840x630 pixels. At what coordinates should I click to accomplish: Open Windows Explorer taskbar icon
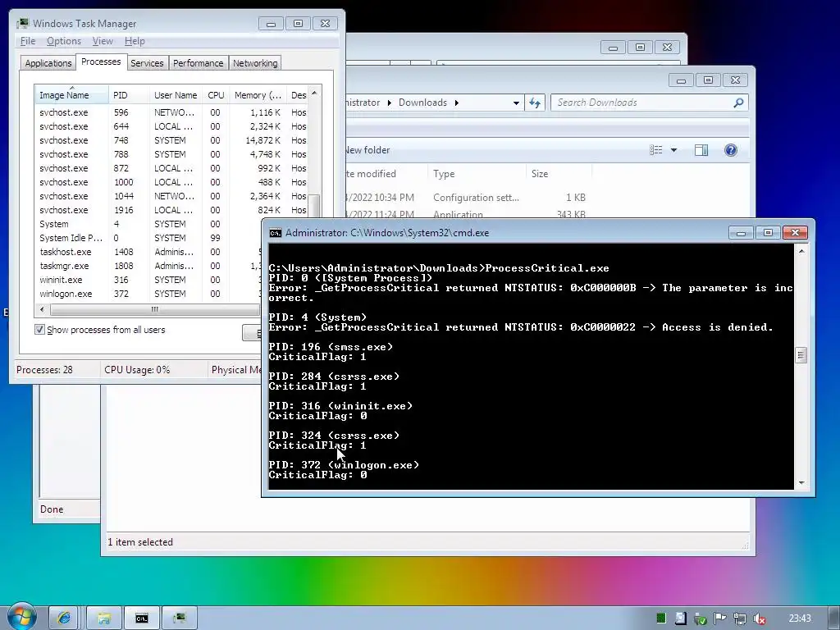(x=104, y=619)
